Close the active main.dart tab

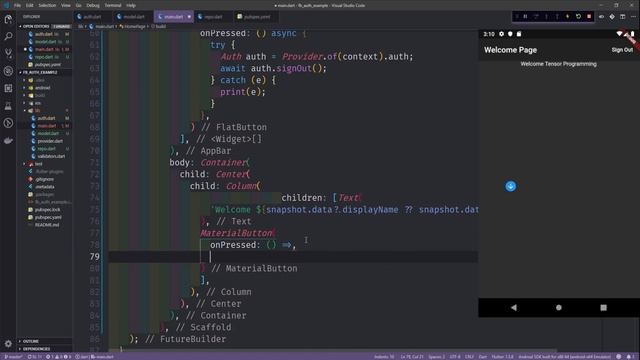point(189,17)
